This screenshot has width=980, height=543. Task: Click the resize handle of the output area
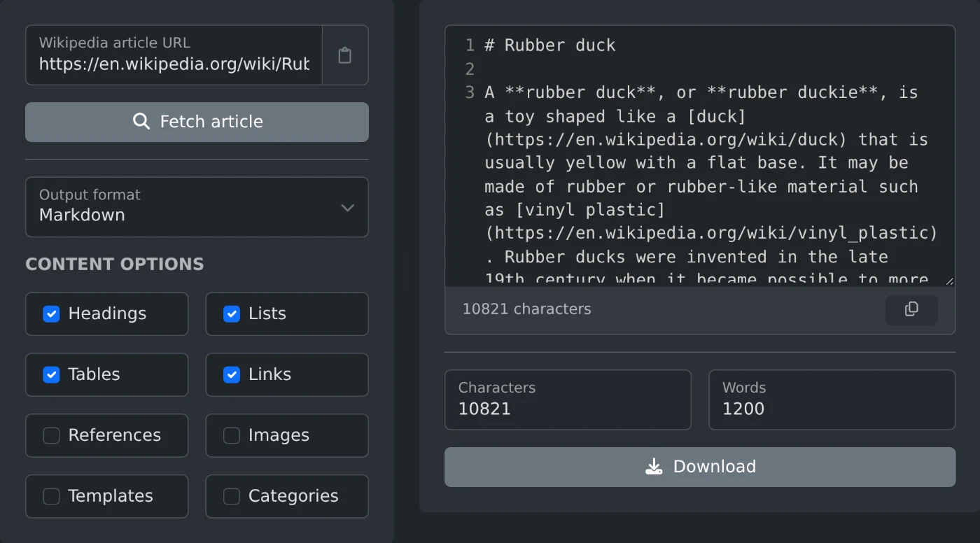949,281
